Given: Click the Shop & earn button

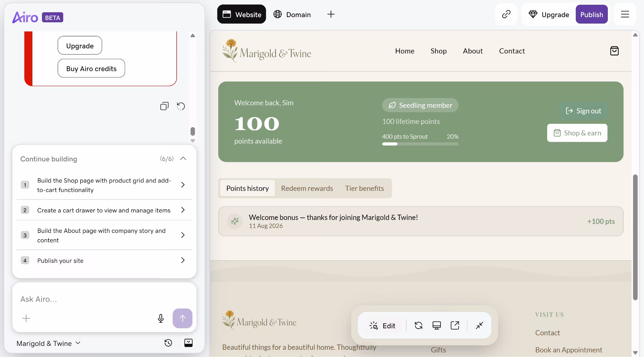Looking at the screenshot, I should 577,133.
